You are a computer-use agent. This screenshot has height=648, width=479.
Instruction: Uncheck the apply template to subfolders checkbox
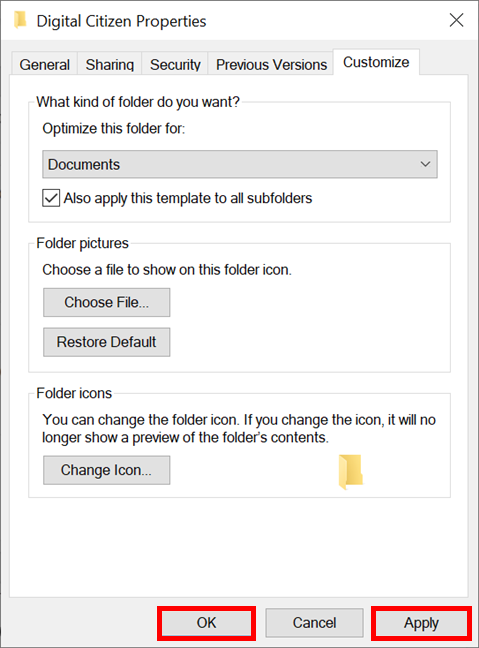[51, 198]
